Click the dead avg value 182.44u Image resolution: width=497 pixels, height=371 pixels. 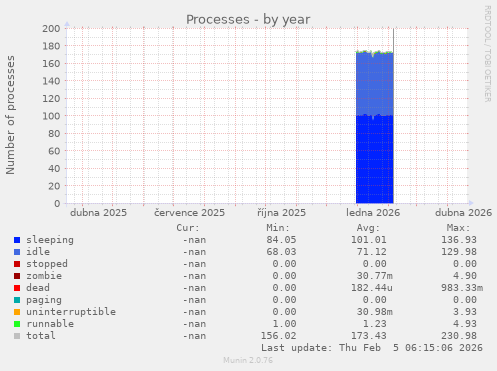[372, 288]
